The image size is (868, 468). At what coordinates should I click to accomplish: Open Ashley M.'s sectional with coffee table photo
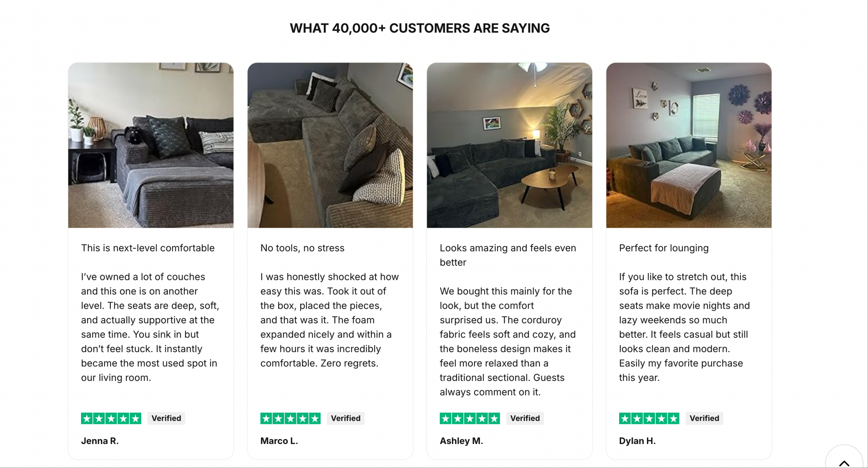[509, 145]
